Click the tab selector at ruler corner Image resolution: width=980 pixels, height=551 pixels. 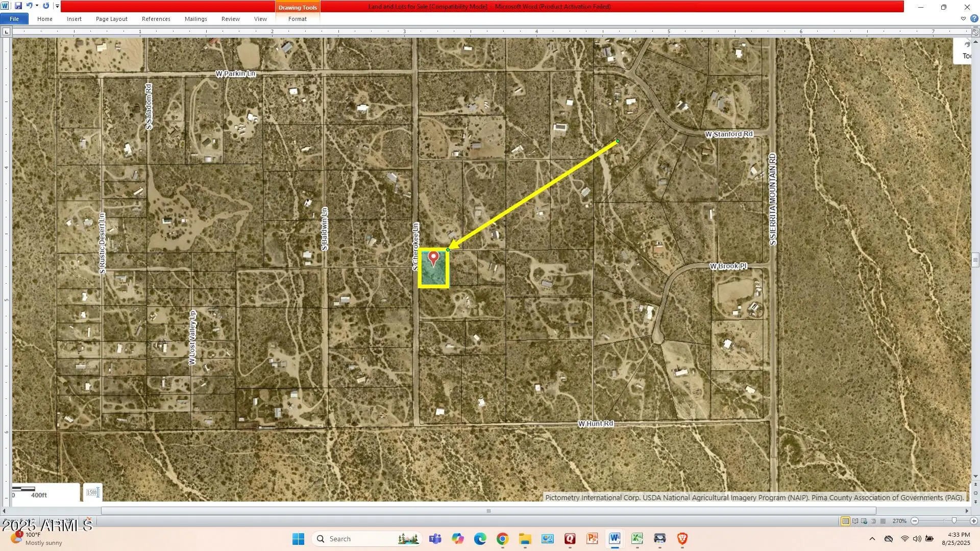point(6,32)
